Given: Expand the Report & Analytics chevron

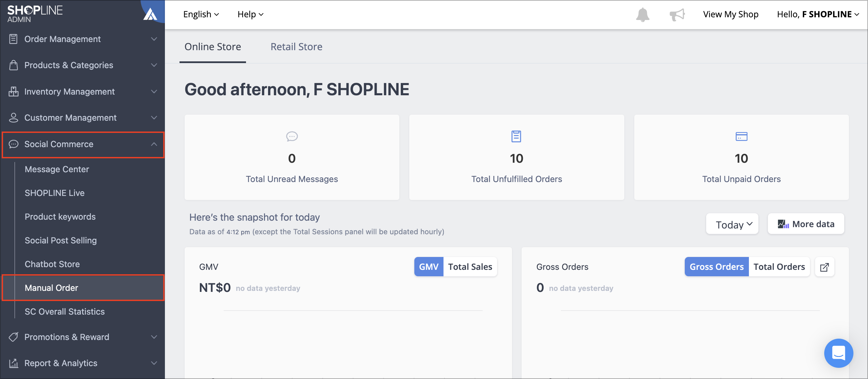Looking at the screenshot, I should click(x=154, y=363).
